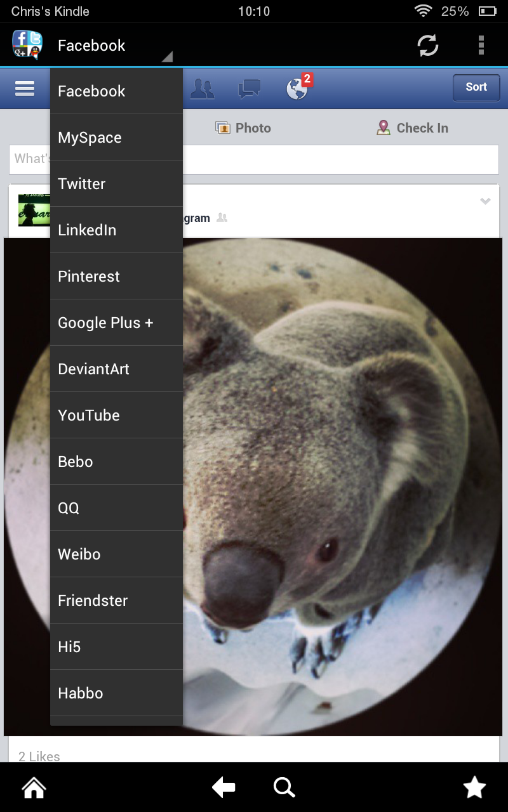
Task: Choose Habbo from the network list
Action: [116, 693]
